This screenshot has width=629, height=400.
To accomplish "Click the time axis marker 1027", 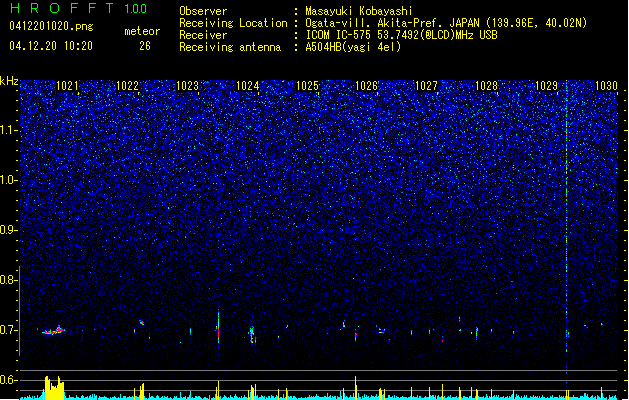I will pyautogui.click(x=426, y=86).
